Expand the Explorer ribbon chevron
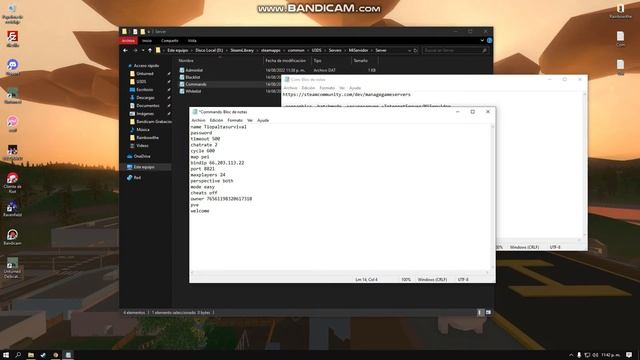The image size is (640, 360). [482, 40]
